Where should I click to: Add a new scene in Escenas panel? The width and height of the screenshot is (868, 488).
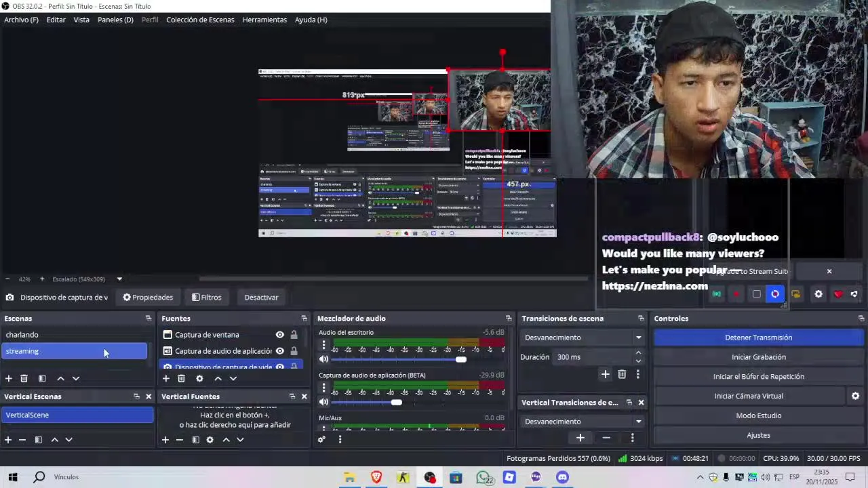(9, 378)
